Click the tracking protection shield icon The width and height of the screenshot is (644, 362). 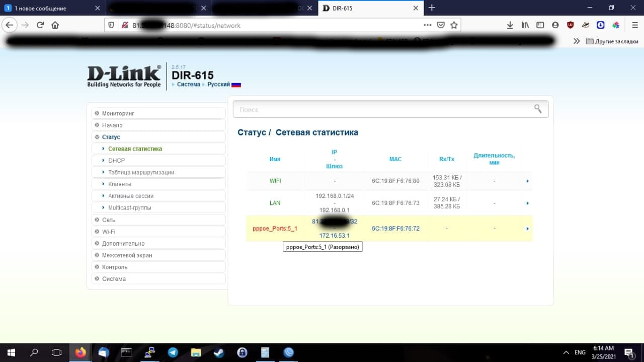tap(112, 25)
